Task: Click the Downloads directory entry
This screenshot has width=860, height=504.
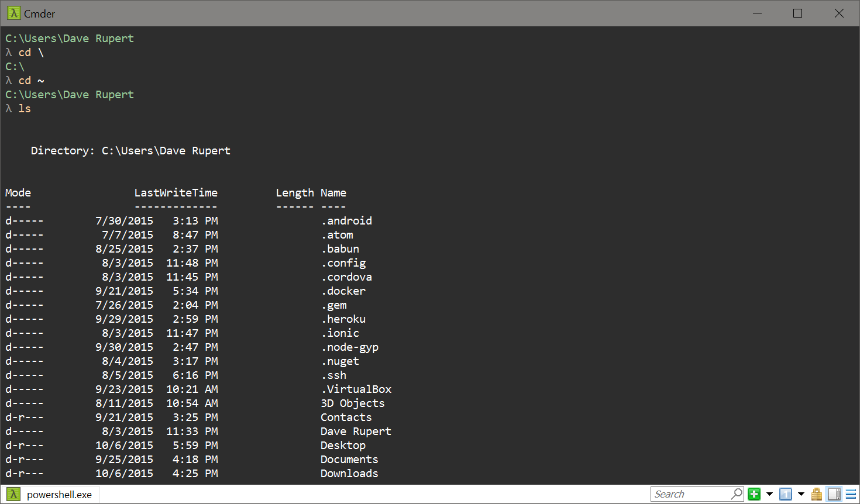Action: (x=349, y=473)
